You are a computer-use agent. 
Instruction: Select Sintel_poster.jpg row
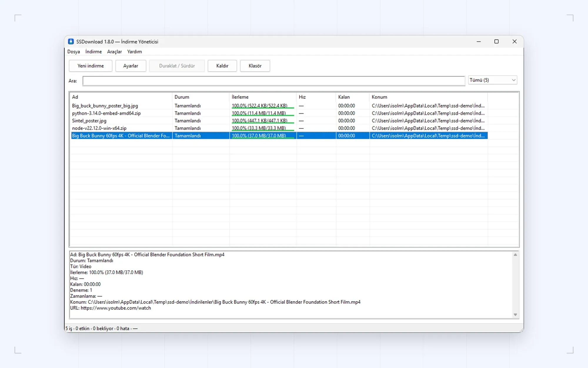pyautogui.click(x=279, y=121)
